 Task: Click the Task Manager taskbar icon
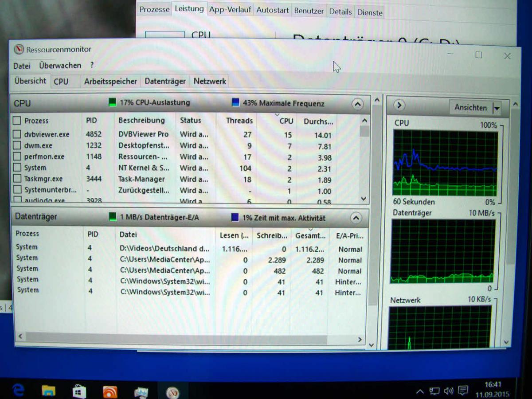141,392
